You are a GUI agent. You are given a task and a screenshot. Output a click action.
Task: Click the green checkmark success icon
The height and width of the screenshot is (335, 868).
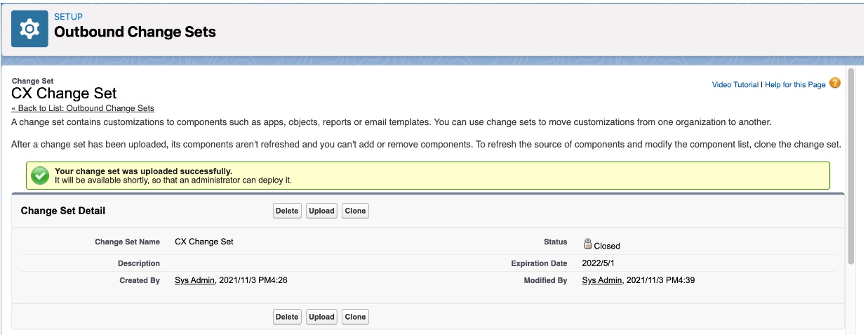coord(40,176)
